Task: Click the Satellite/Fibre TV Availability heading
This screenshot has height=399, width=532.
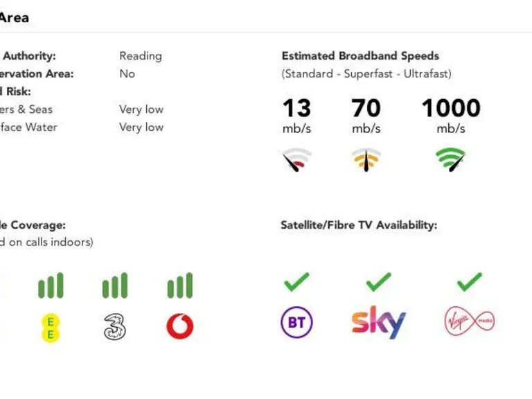Action: coord(359,225)
